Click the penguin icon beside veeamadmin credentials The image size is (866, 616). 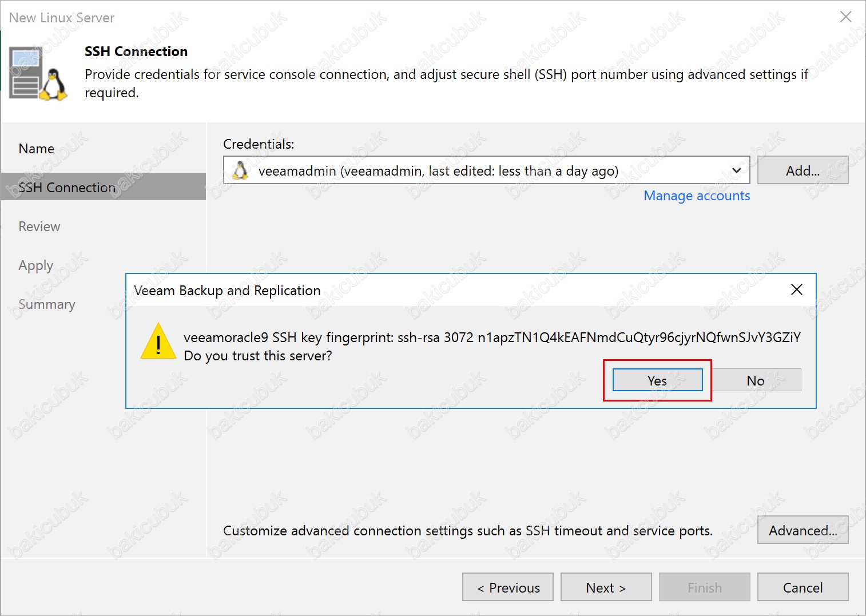click(x=241, y=170)
